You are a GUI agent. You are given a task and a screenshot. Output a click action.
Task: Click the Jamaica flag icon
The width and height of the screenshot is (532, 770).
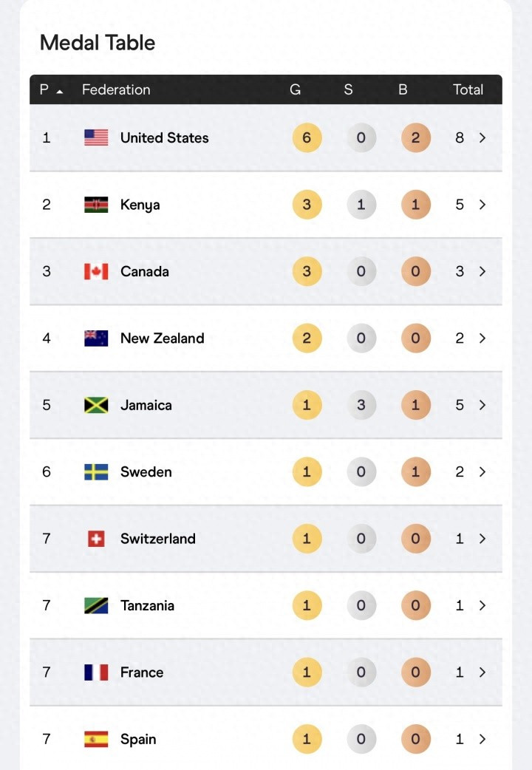pyautogui.click(x=96, y=405)
